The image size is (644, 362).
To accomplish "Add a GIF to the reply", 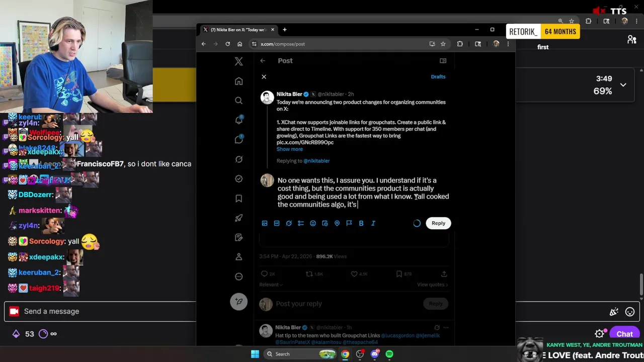I will click(x=277, y=223).
